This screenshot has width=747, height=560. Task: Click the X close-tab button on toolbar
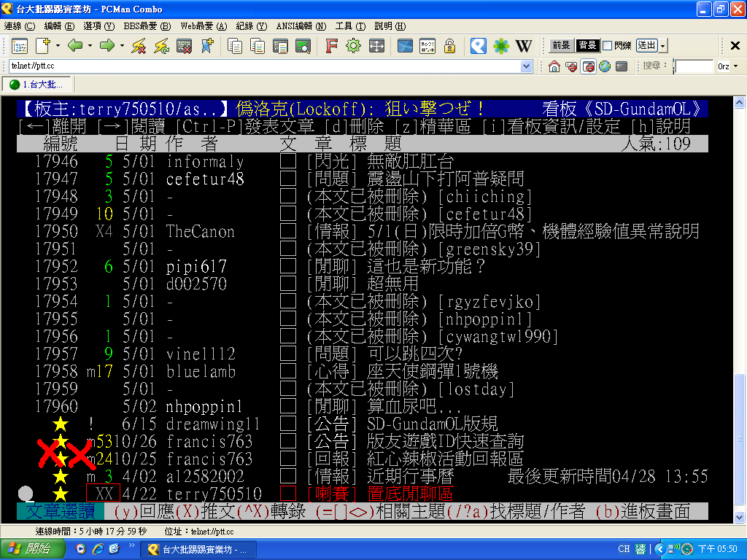tap(735, 46)
